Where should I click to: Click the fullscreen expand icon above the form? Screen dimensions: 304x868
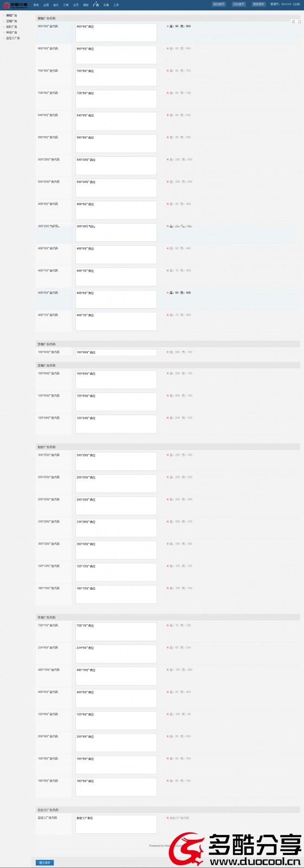click(x=300, y=22)
